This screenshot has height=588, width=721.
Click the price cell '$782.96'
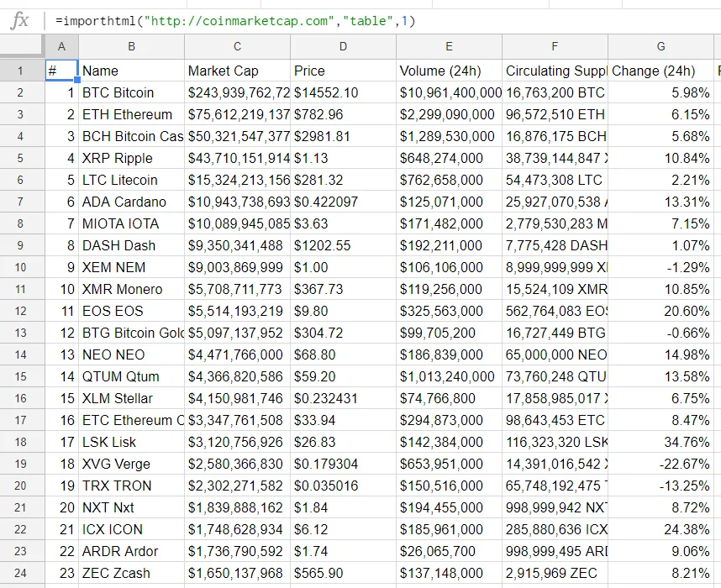pyautogui.click(x=343, y=114)
